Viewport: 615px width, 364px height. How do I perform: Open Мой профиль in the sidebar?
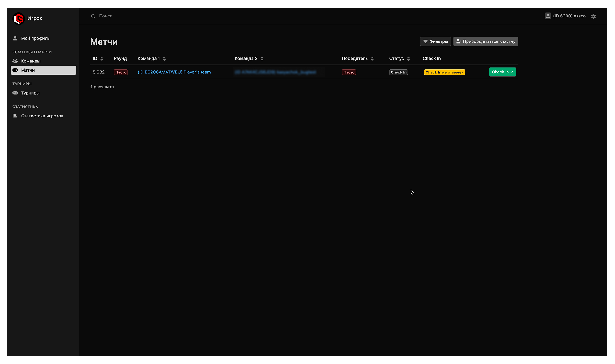coord(35,38)
